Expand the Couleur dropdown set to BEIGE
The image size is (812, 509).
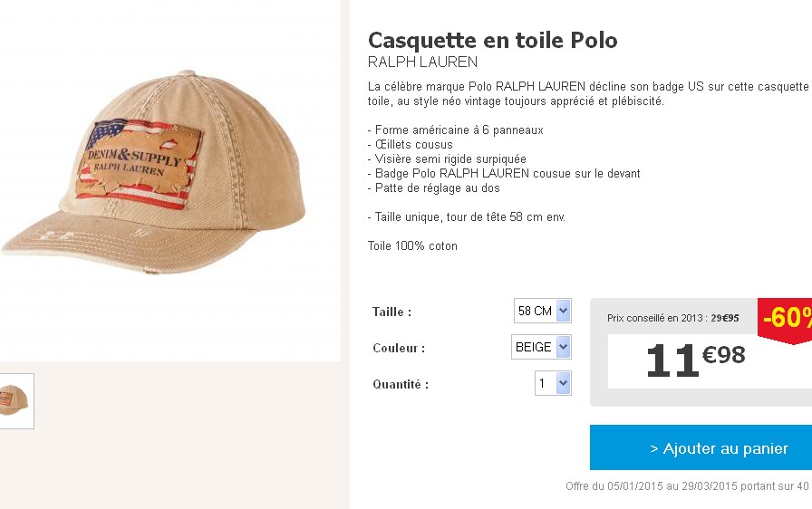pos(542,347)
